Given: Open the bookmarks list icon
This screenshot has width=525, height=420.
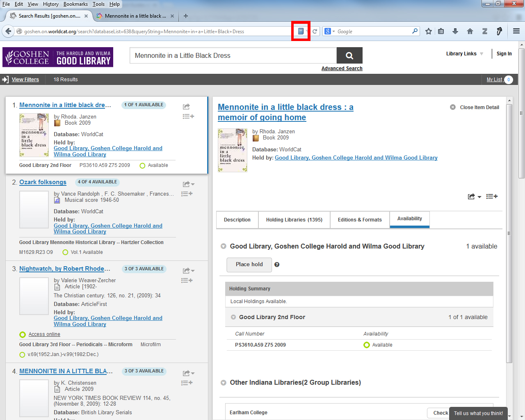Looking at the screenshot, I should tap(441, 31).
